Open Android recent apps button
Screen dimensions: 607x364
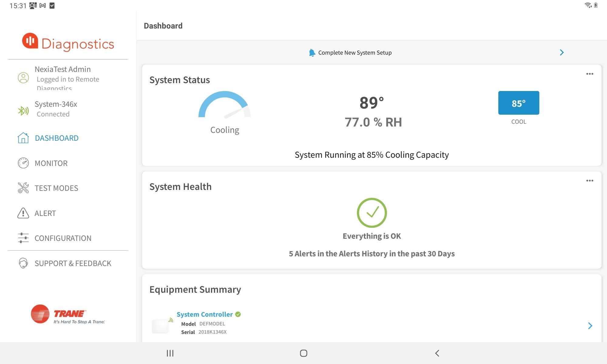pyautogui.click(x=170, y=353)
